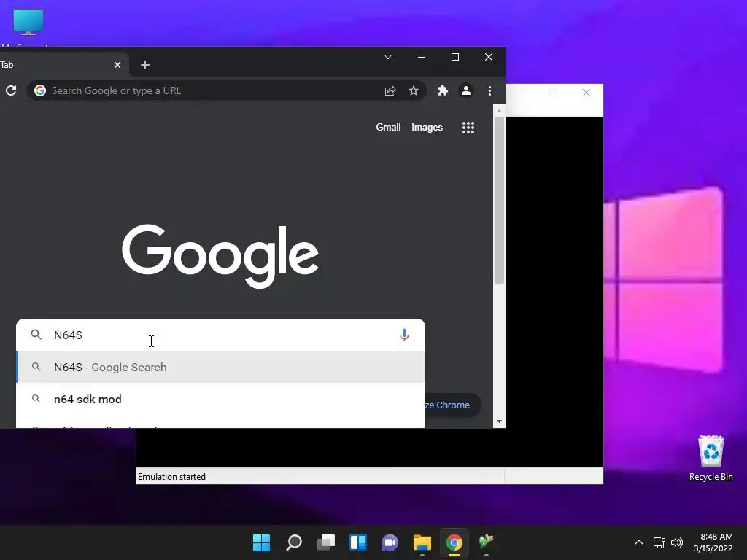
Task: Open taskbar Search
Action: tap(294, 542)
